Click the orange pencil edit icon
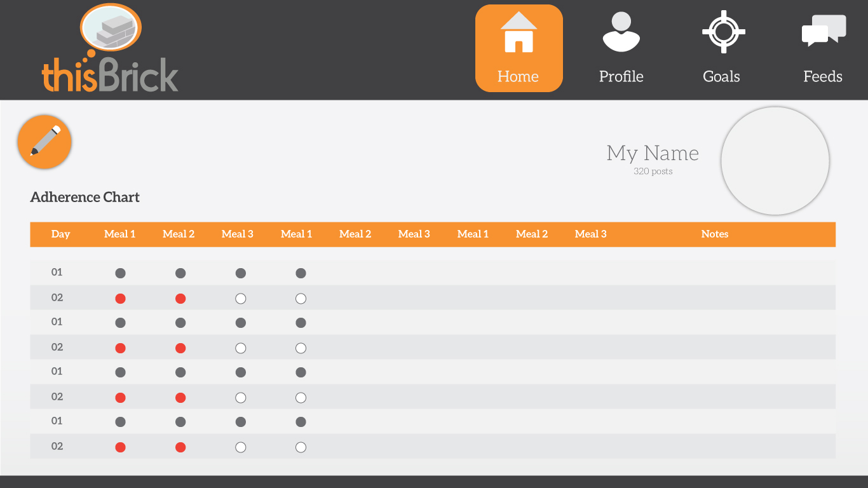The height and width of the screenshot is (488, 868). pos(44,142)
